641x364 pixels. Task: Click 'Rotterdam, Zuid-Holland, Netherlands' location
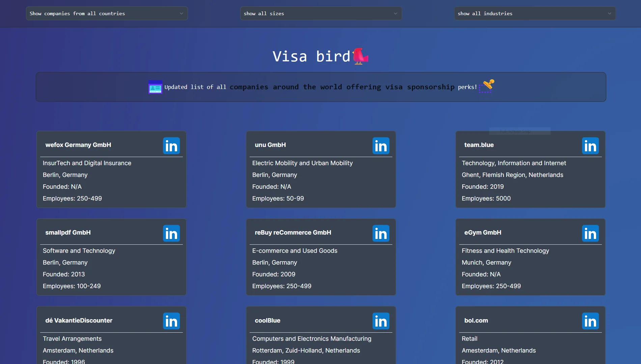[306, 351]
